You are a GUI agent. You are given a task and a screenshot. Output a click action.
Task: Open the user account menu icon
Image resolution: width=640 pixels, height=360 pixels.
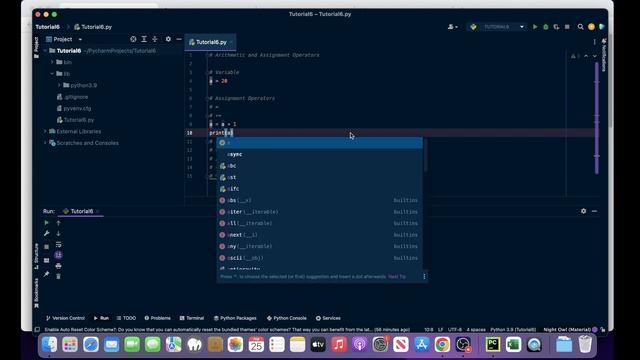452,27
